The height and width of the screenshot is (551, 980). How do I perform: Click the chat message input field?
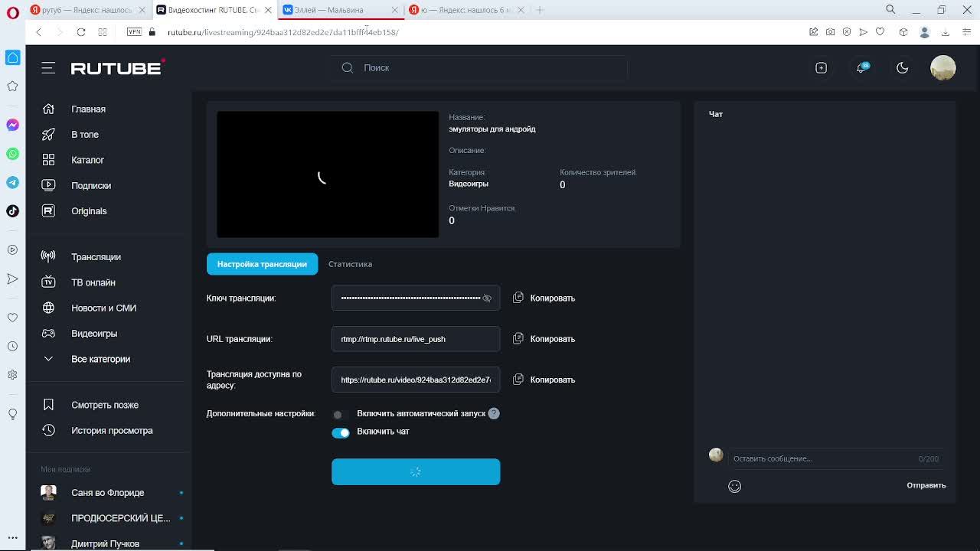835,458
